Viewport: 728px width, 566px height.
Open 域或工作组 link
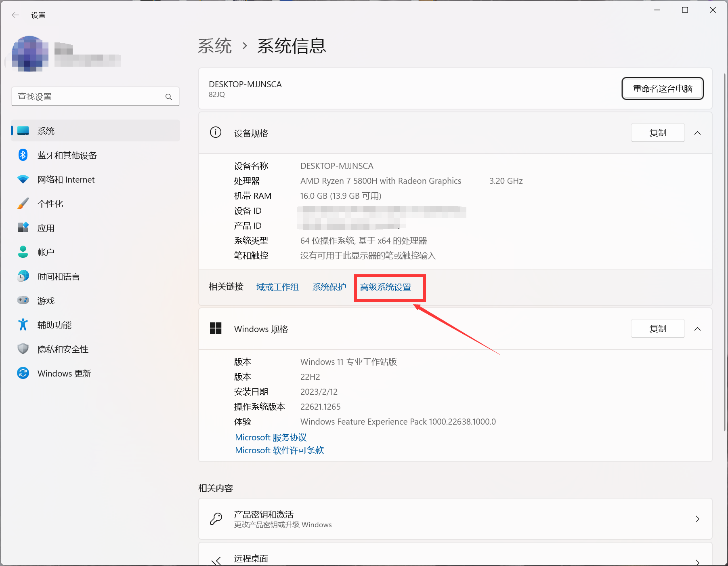click(277, 287)
